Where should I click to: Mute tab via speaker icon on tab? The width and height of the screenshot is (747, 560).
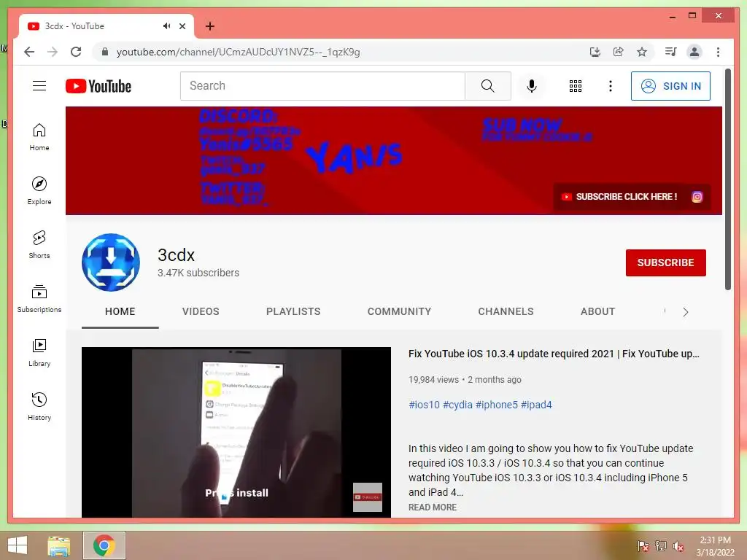point(166,26)
